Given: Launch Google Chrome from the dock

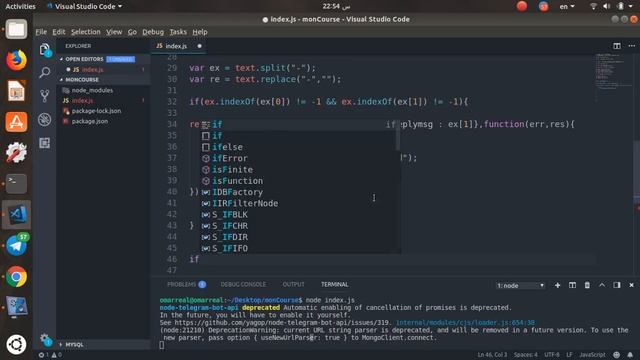Looking at the screenshot, I should point(16,276).
